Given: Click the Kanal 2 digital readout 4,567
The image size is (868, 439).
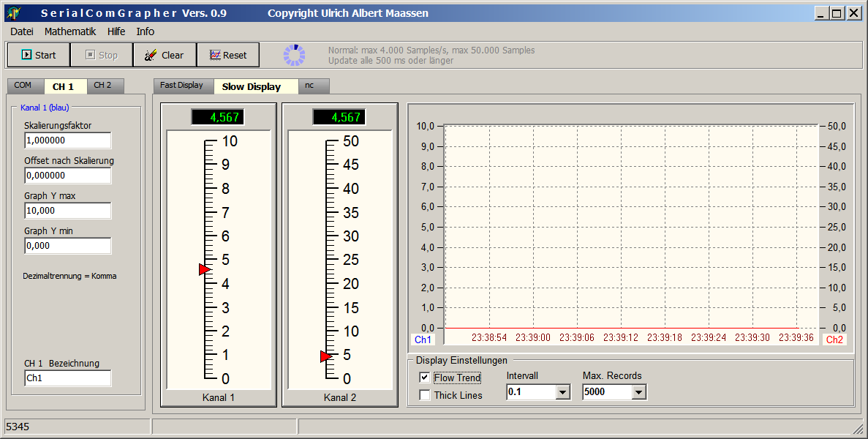Looking at the screenshot, I should point(339,117).
